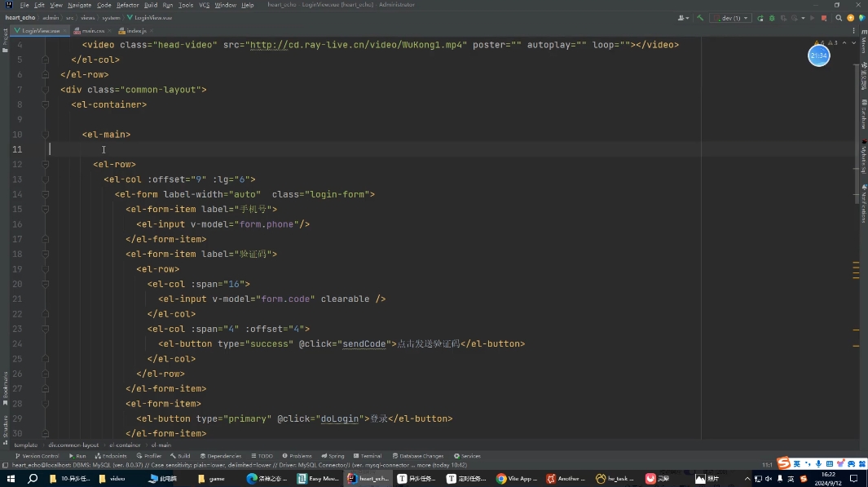Start debugging with the green bug icon
Image resolution: width=868 pixels, height=487 pixels.
[772, 18]
